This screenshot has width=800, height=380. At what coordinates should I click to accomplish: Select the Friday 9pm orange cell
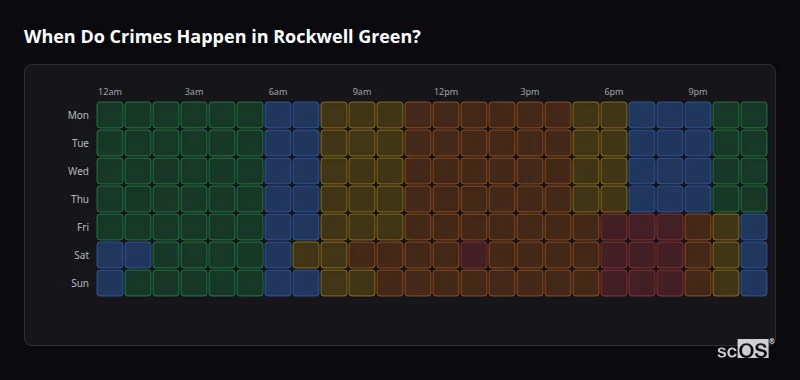(x=697, y=227)
